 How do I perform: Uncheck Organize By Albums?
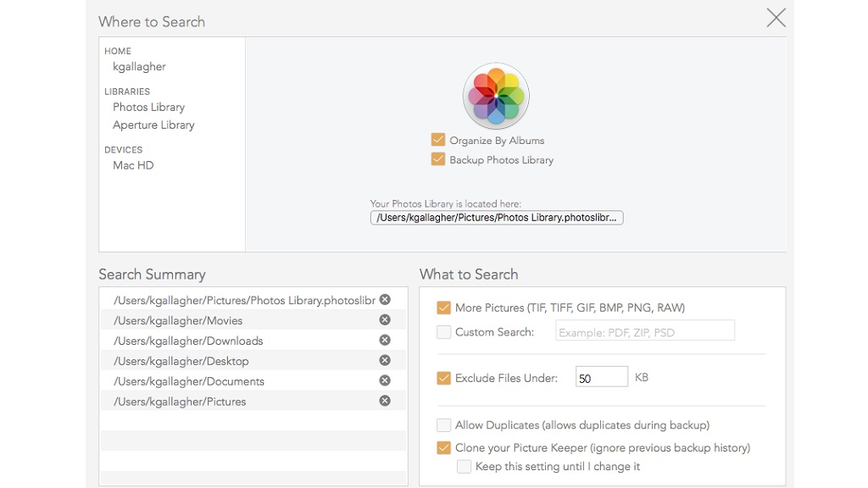pyautogui.click(x=438, y=140)
